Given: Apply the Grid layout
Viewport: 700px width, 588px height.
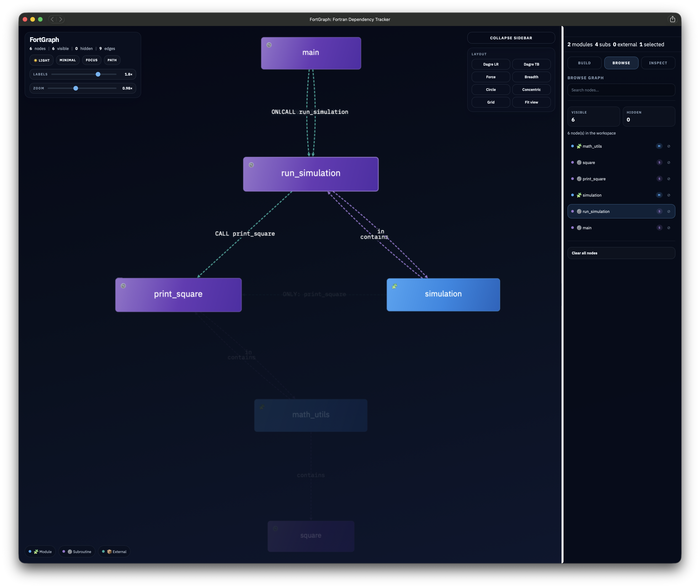Looking at the screenshot, I should tap(491, 102).
